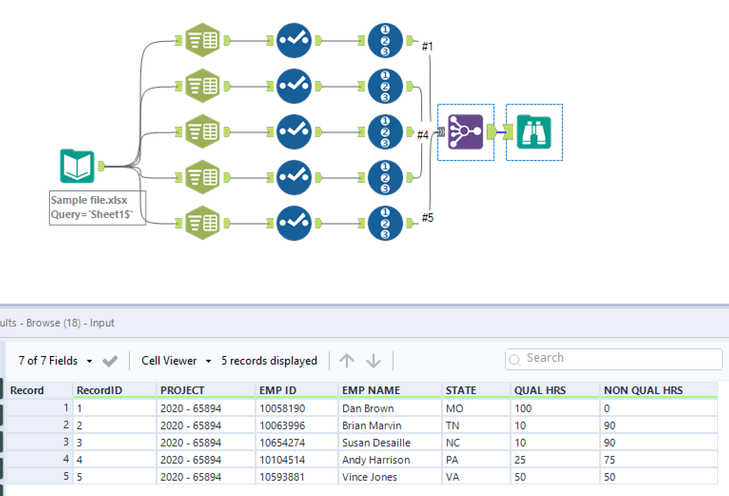
Task: Select the Dan Brown cell
Action: point(390,408)
